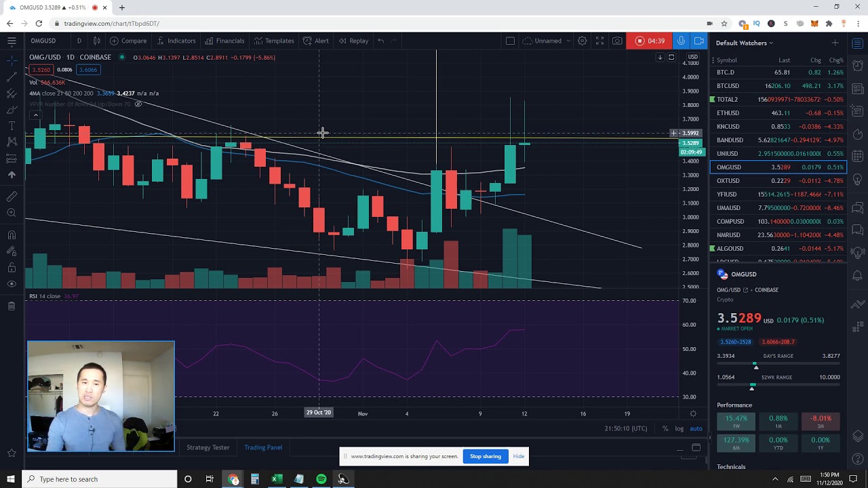Open the alerts clock panel in sidebar
This screenshot has width=868, height=488.
tap(858, 66)
